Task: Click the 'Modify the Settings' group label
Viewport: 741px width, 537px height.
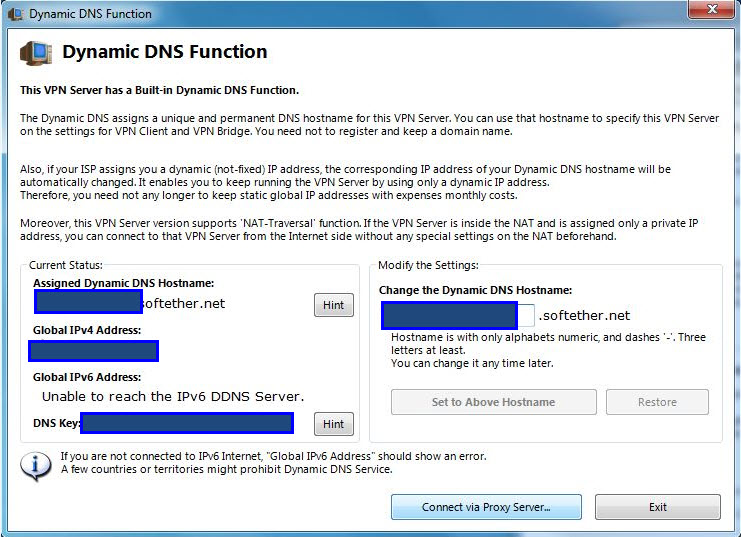Action: (x=428, y=265)
